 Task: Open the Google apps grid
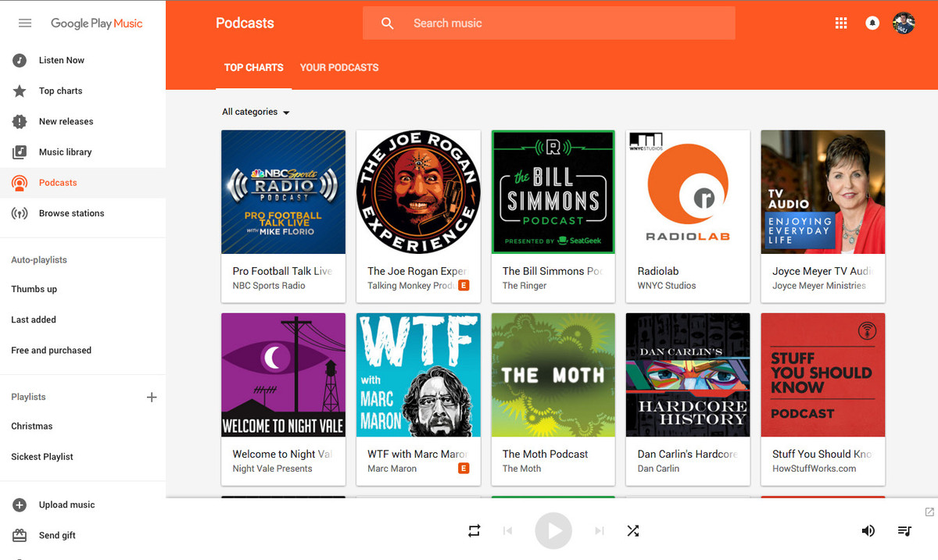[x=841, y=23]
